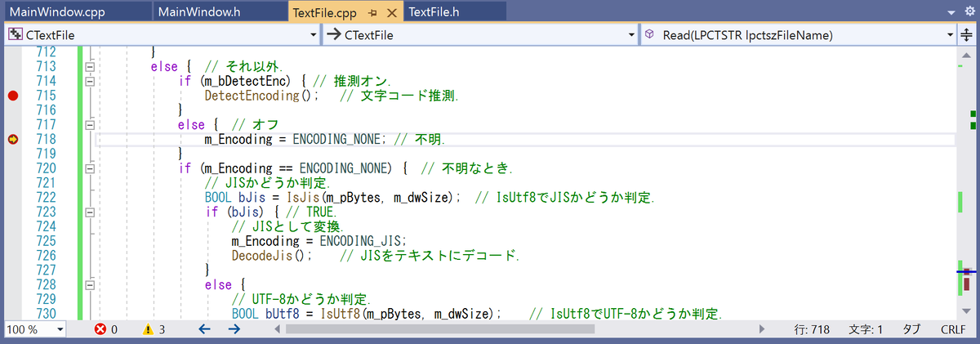Pin the TextFile.cpp tab

(372, 12)
